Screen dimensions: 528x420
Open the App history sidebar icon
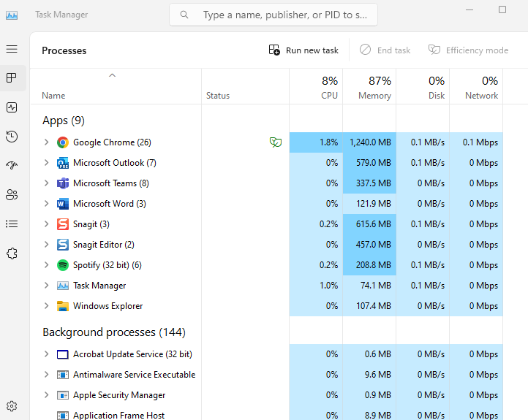tap(12, 136)
